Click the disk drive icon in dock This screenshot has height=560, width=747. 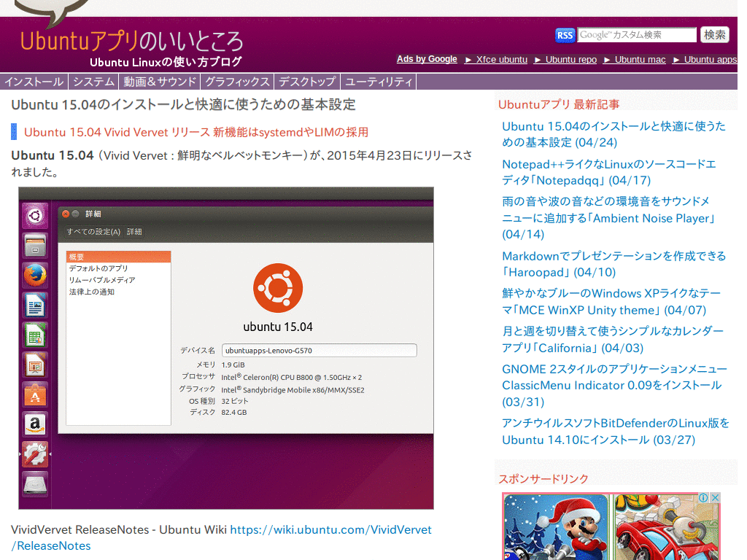(35, 484)
